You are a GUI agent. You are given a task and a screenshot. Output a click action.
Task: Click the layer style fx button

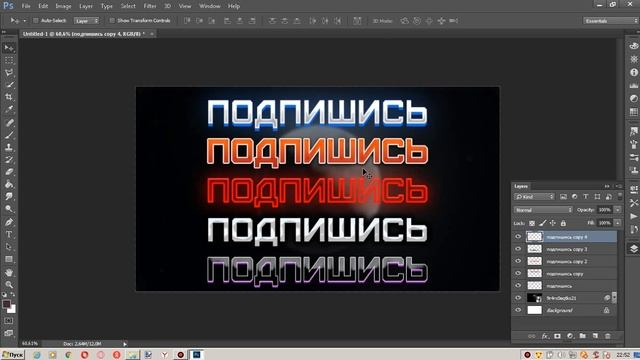click(x=545, y=336)
